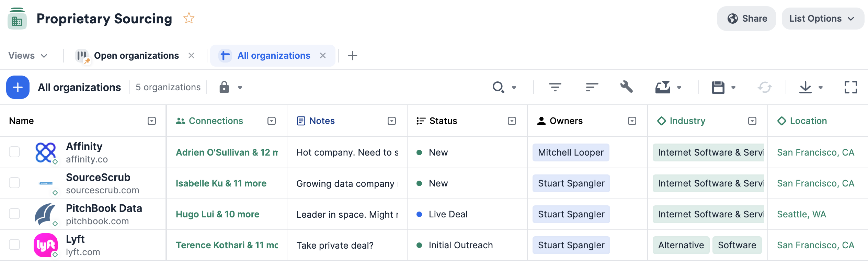Click the sort lines icon
Viewport: 868px width, 261px height.
tap(592, 87)
